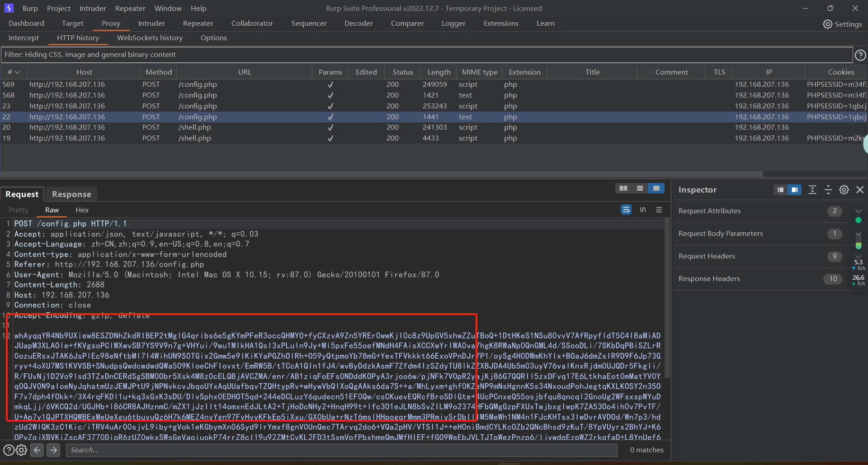
Task: Sort history by number column arrow
Action: [x=18, y=72]
